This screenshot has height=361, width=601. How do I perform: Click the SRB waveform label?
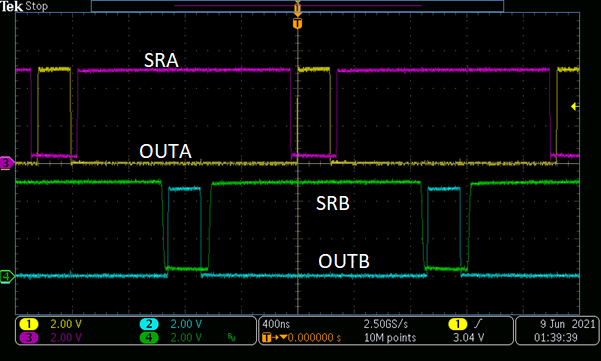point(333,203)
